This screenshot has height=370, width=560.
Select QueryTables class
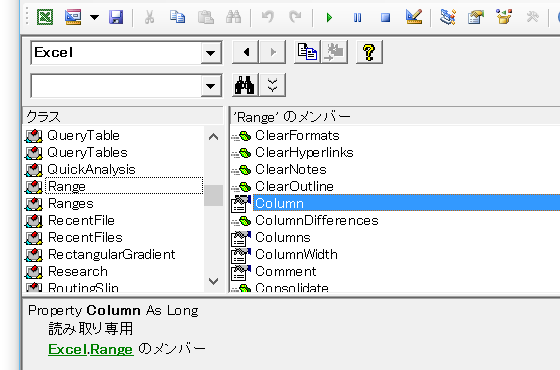pyautogui.click(x=88, y=152)
